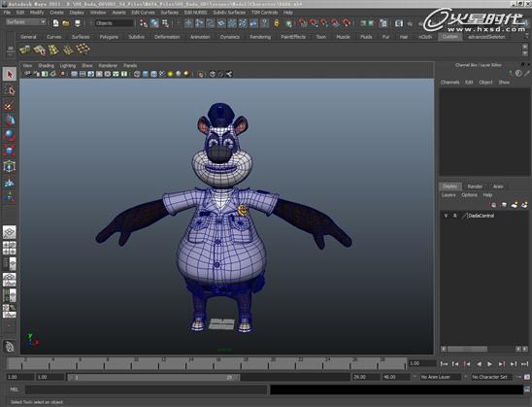Image resolution: width=532 pixels, height=407 pixels.
Task: Click the current frame field showing 1.00
Action: [x=421, y=363]
